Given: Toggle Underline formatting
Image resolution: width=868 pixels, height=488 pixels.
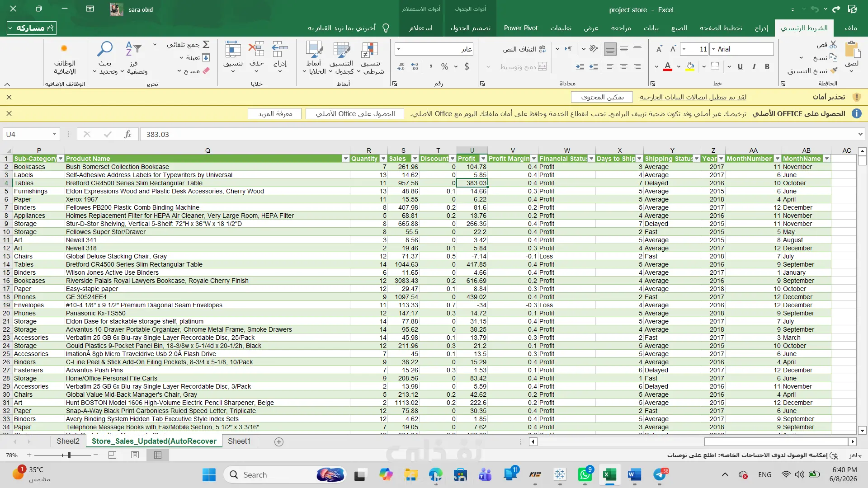Looking at the screenshot, I should pos(740,67).
